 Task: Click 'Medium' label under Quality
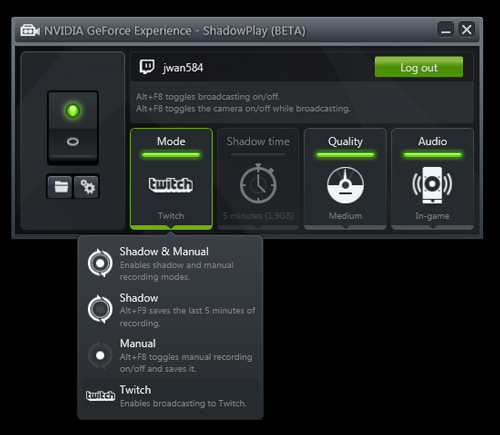345,216
